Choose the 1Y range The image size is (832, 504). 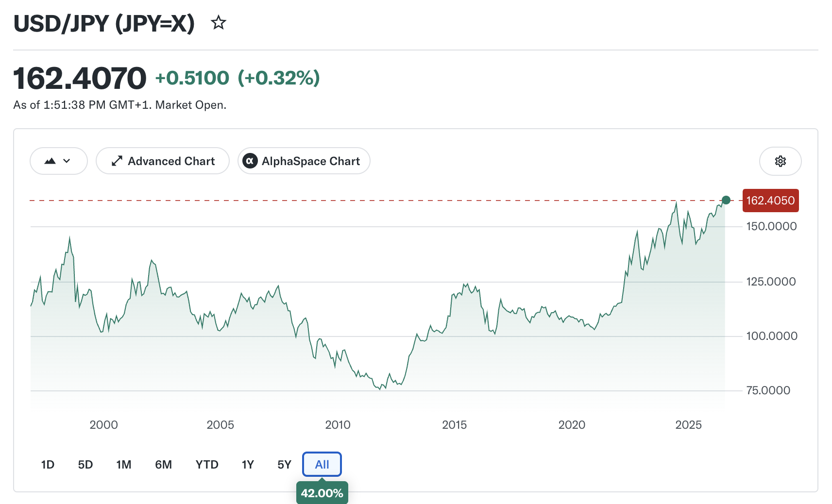pyautogui.click(x=248, y=465)
